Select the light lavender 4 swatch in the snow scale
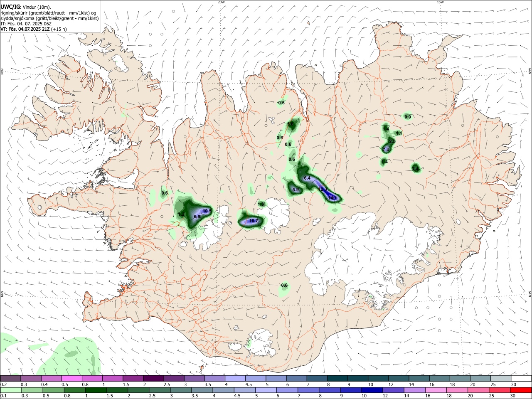This screenshot has height=399, width=532. click(236, 379)
